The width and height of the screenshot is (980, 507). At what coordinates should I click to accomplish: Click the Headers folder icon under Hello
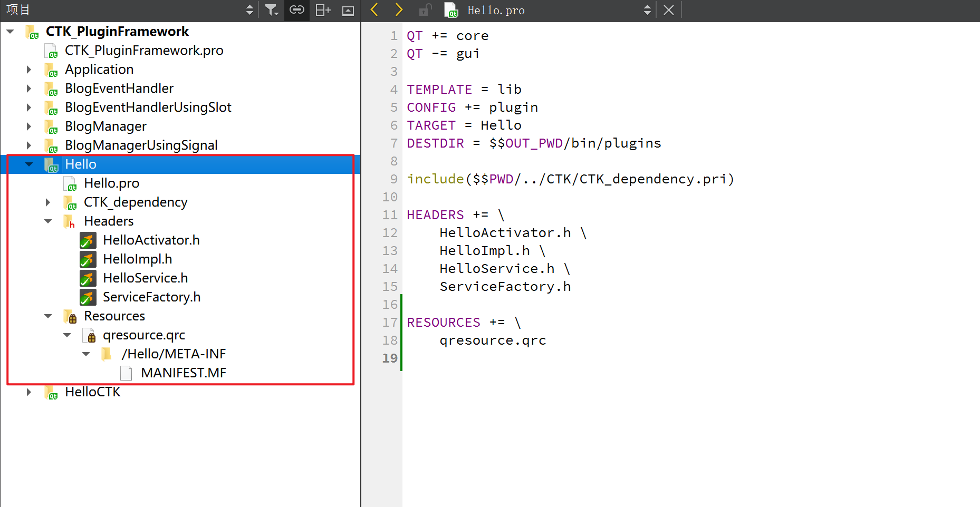69,221
